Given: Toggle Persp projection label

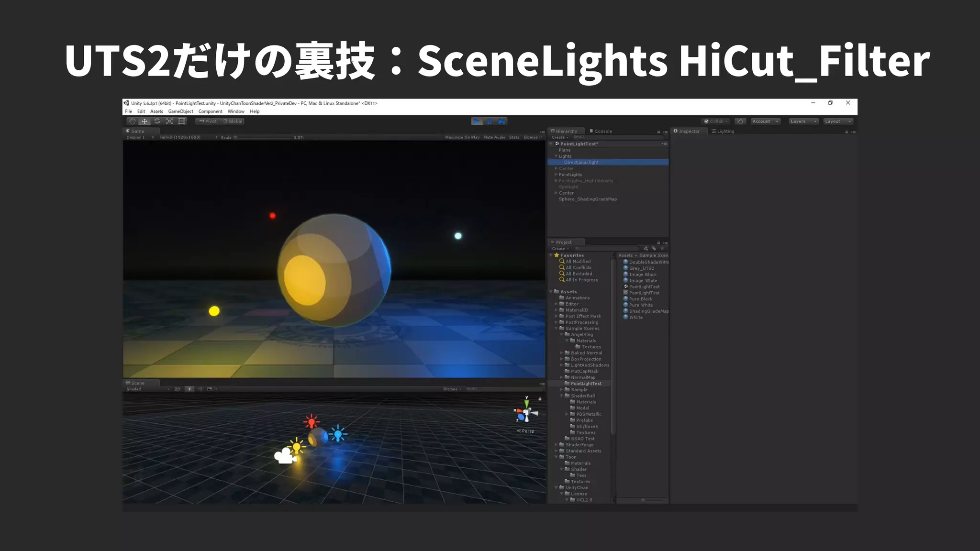Looking at the screenshot, I should (526, 431).
